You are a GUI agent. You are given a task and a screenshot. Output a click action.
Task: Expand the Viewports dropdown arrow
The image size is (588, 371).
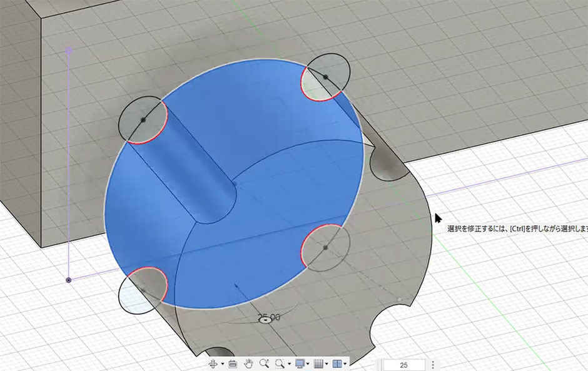click(345, 364)
